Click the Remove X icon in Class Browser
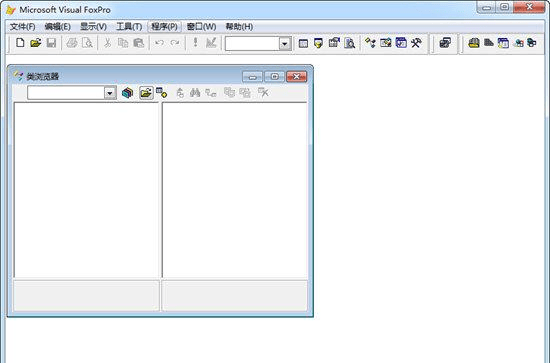550x363 pixels. (263, 93)
